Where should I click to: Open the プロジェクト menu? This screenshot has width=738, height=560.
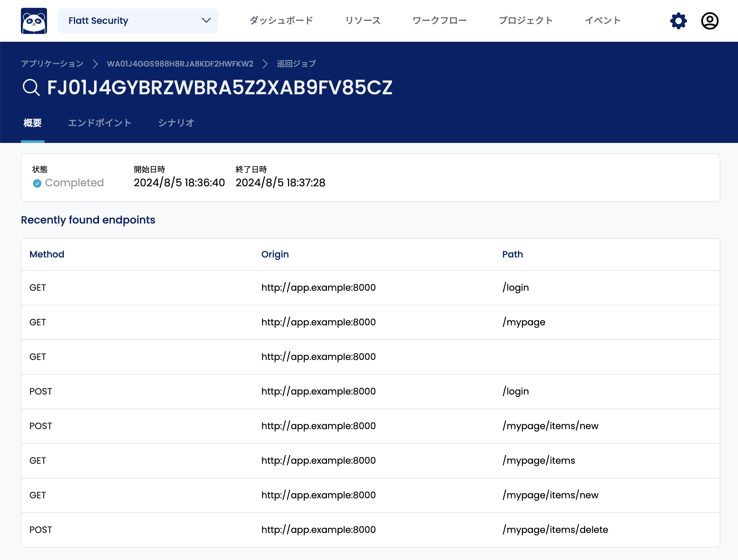tap(525, 21)
